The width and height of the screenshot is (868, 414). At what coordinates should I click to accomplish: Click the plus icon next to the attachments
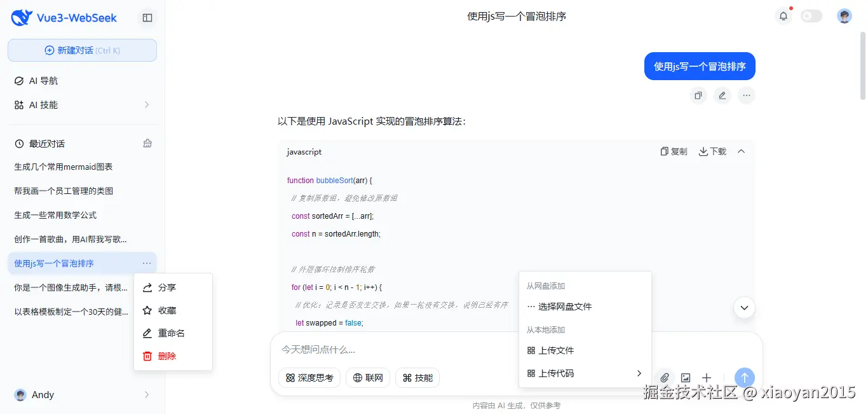[x=706, y=377]
